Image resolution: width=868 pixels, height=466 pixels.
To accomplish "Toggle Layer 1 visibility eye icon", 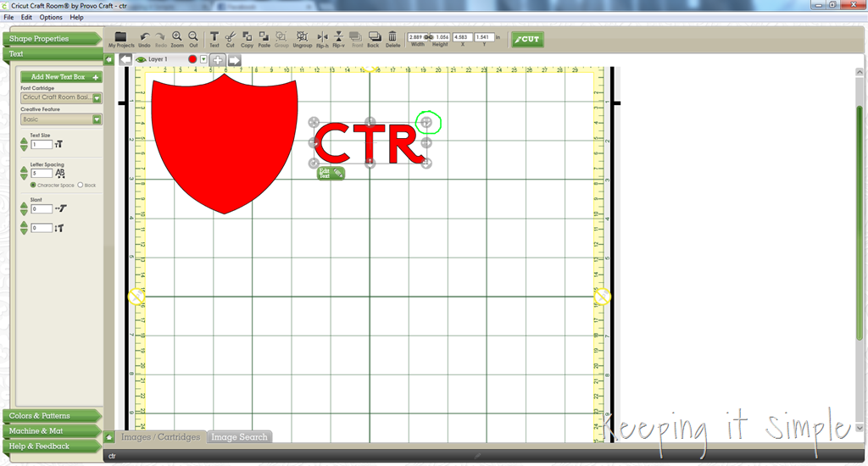I will pos(142,59).
